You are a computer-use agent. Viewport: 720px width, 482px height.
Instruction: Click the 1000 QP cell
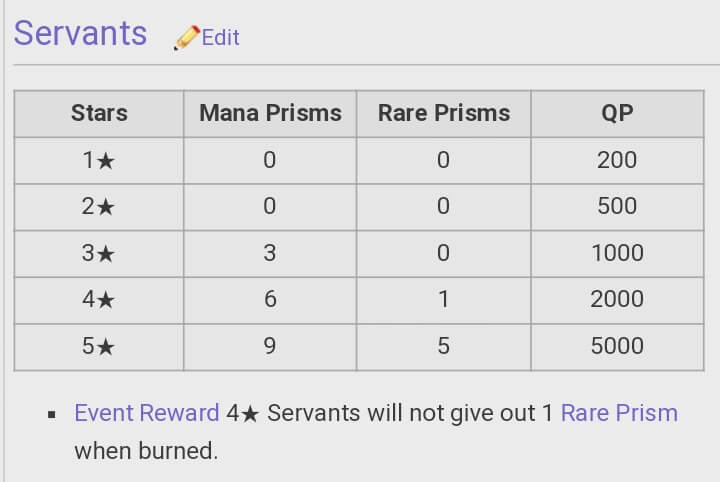pyautogui.click(x=617, y=254)
